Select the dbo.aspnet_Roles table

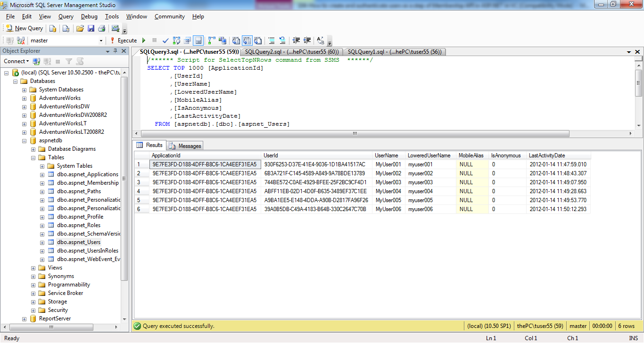[x=79, y=225]
